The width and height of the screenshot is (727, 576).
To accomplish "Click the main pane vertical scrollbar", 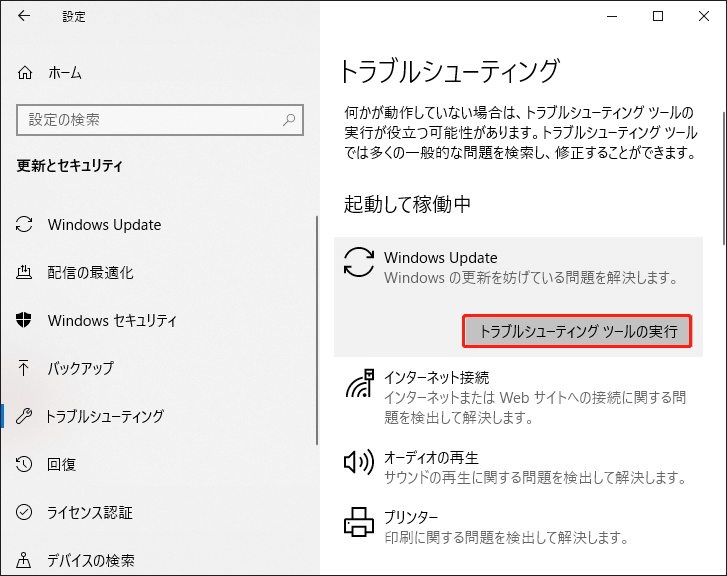I will click(724, 179).
